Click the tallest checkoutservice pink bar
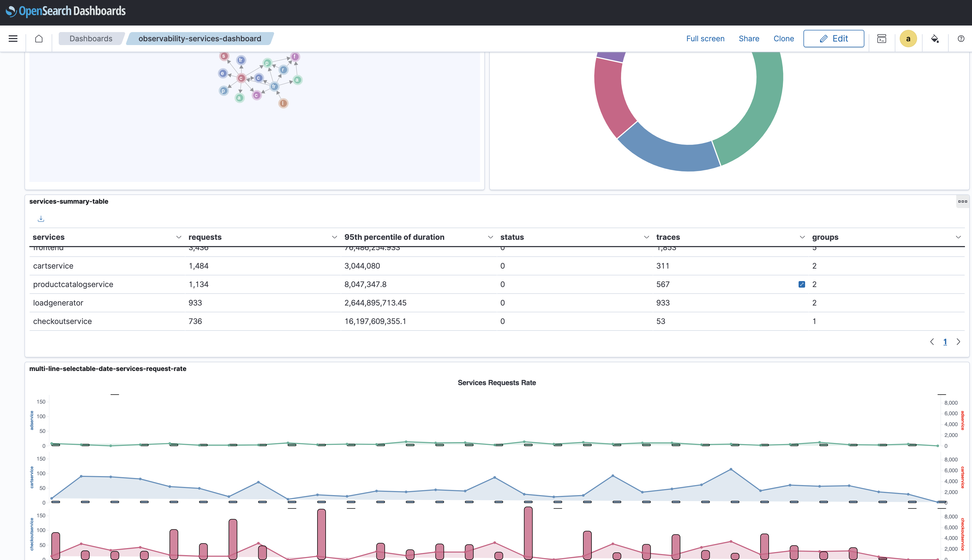Screen dimensions: 972x560 528,533
